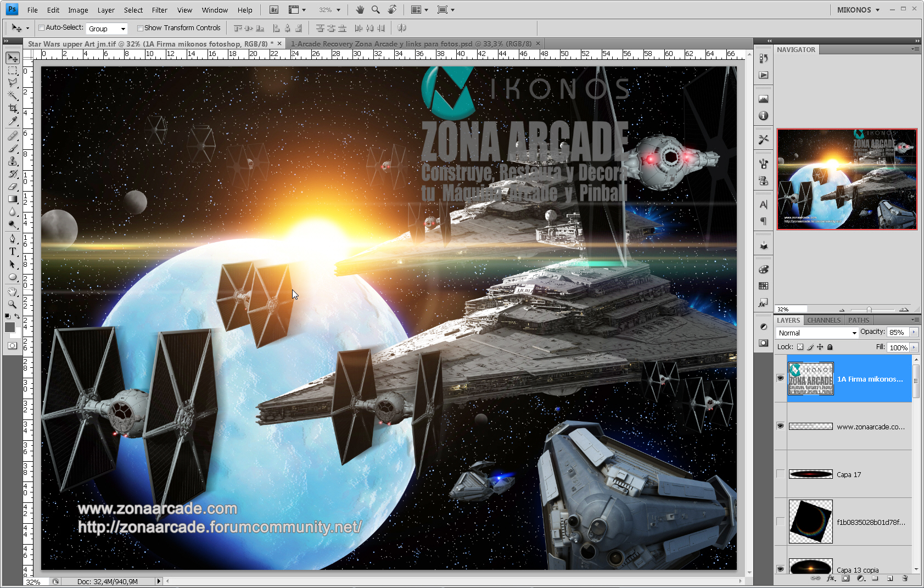
Task: Hide the Capa 13 copia layer
Action: pyautogui.click(x=780, y=569)
